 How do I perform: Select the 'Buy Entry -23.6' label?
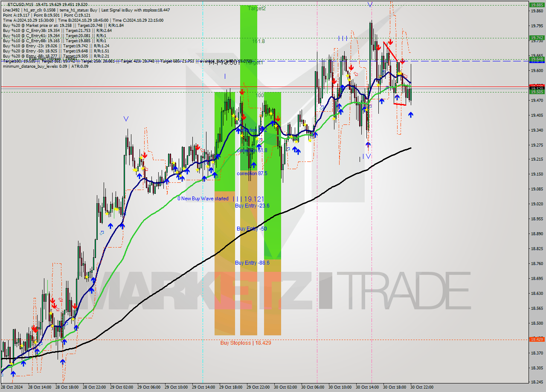[252, 206]
